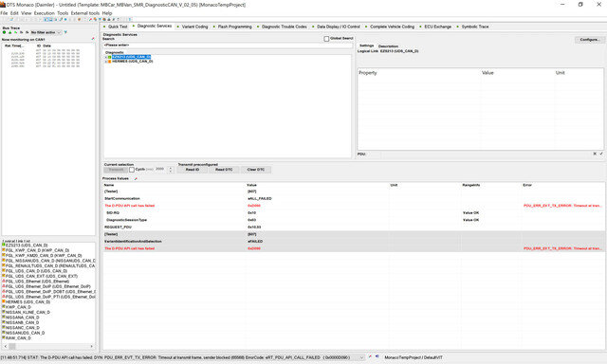The width and height of the screenshot is (607, 364).
Task: Select HERMES (UDS_CAN_D) in the logical link list
Action: coord(27,301)
